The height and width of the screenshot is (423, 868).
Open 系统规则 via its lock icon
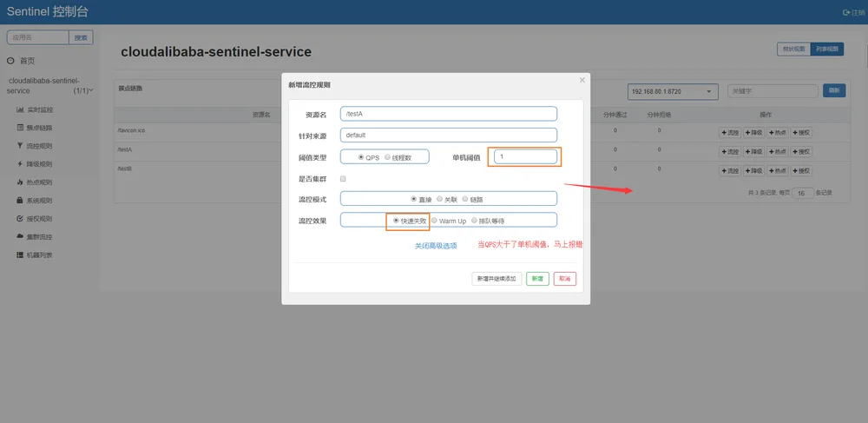[21, 201]
